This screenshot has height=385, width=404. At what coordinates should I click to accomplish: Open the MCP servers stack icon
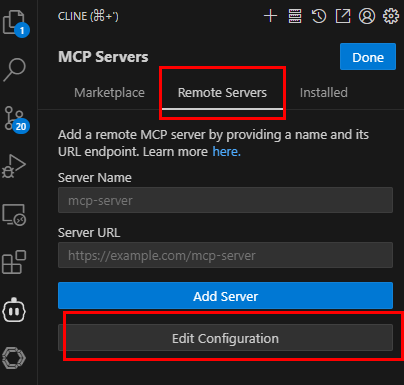pyautogui.click(x=295, y=16)
